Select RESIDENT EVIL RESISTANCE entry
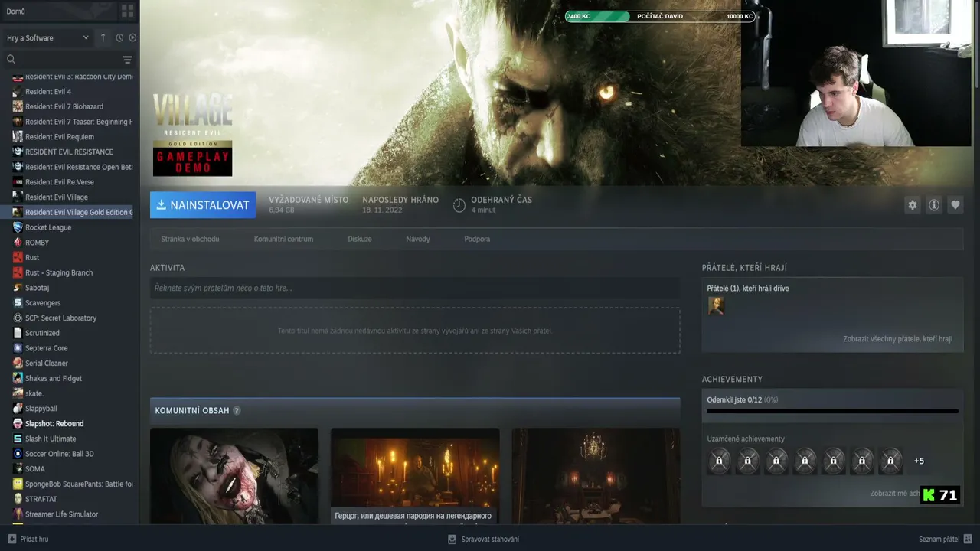The width and height of the screenshot is (980, 551). tap(70, 152)
